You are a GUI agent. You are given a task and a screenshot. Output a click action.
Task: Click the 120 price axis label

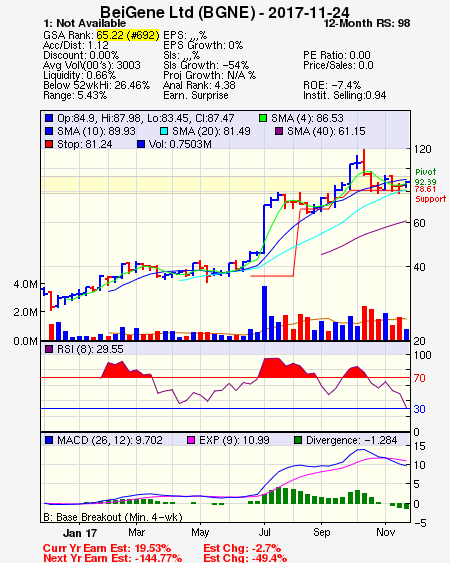pyautogui.click(x=422, y=149)
